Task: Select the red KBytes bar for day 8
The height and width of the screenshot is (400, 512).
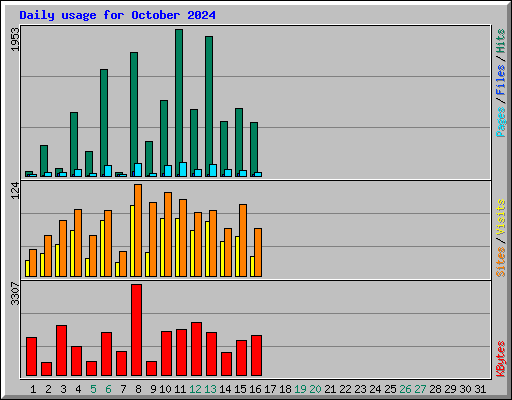Action: click(136, 330)
